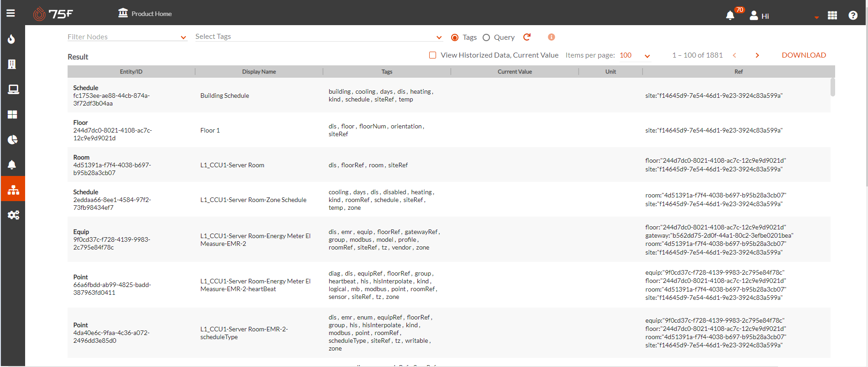Click the Ref column header
This screenshot has width=868, height=367.
tap(738, 72)
